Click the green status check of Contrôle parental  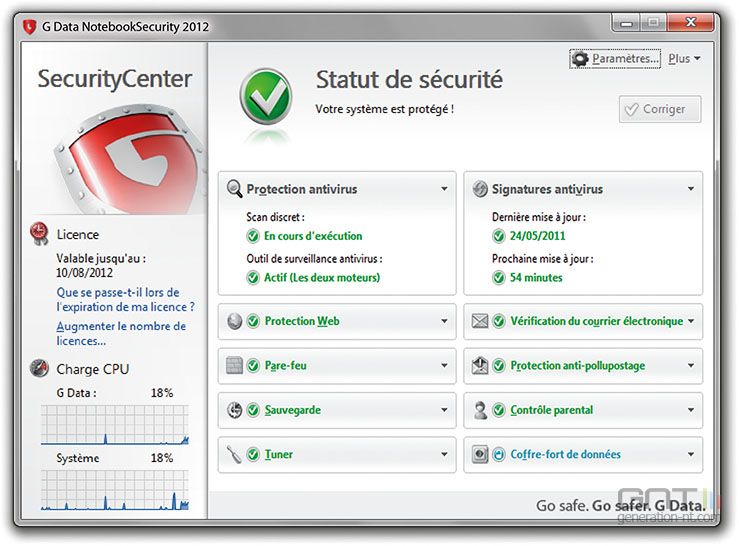[499, 410]
